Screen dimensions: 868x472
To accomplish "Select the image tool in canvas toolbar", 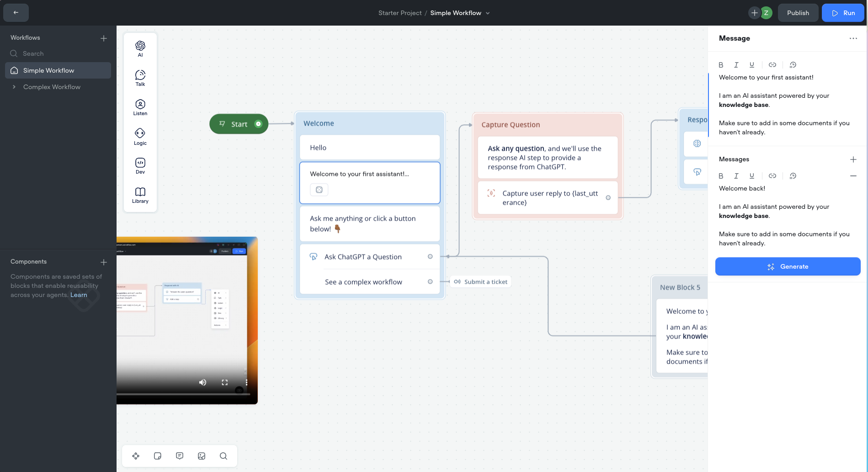I will [x=201, y=456].
